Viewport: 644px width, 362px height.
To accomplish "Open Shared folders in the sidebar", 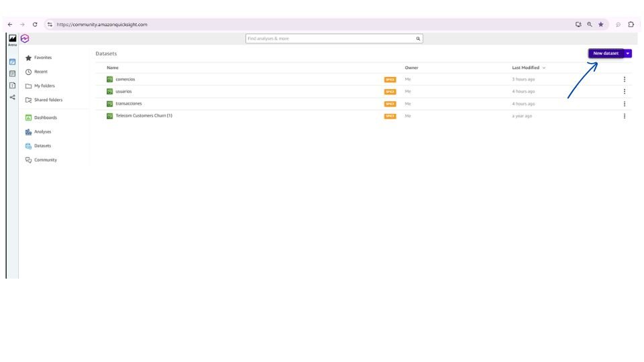I will pos(44,100).
